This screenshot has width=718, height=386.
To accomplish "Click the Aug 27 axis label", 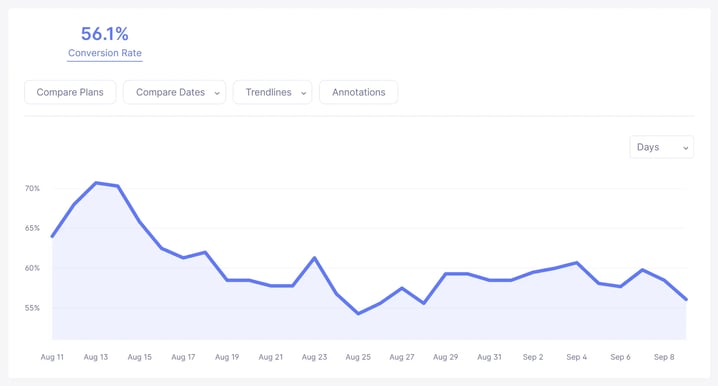I will coord(402,357).
